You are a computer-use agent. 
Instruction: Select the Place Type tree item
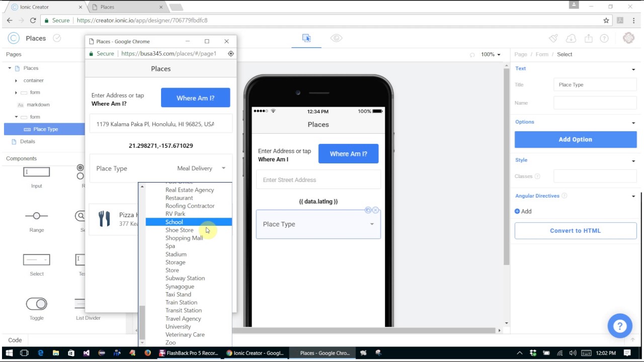coord(44,129)
